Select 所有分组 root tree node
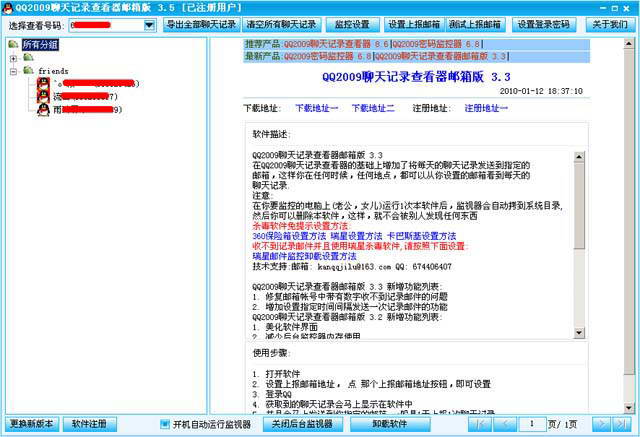The image size is (640, 437). pyautogui.click(x=40, y=44)
